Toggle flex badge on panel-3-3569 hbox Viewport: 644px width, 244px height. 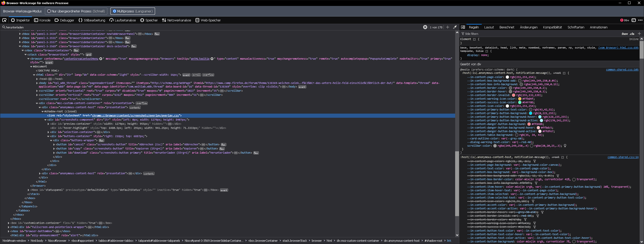point(134,46)
